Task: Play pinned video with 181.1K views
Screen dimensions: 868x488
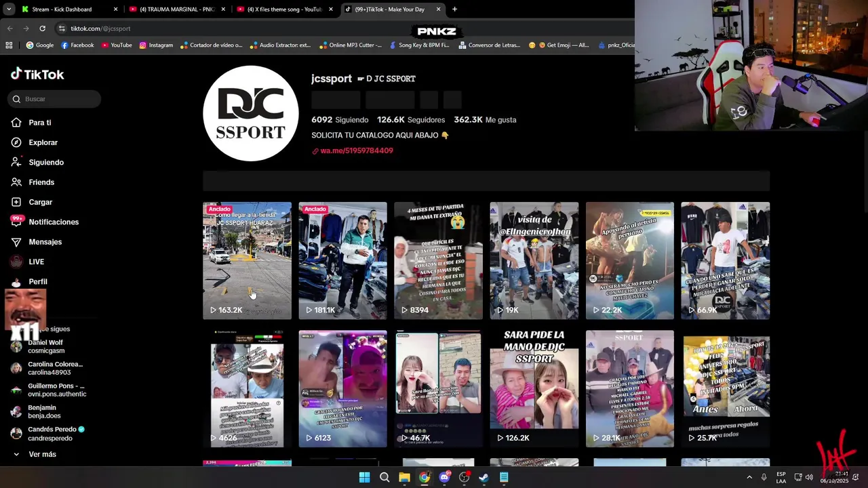Action: coord(342,260)
